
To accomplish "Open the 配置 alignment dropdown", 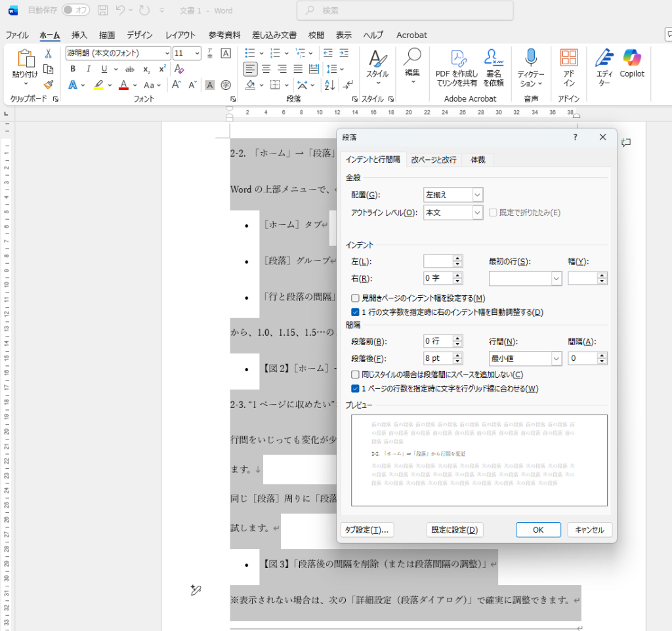I will [x=478, y=194].
